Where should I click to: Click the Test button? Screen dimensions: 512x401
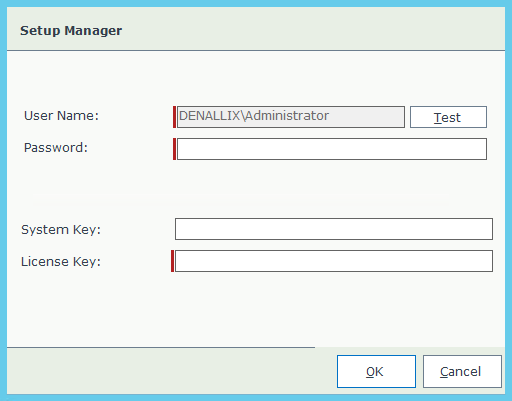click(448, 117)
